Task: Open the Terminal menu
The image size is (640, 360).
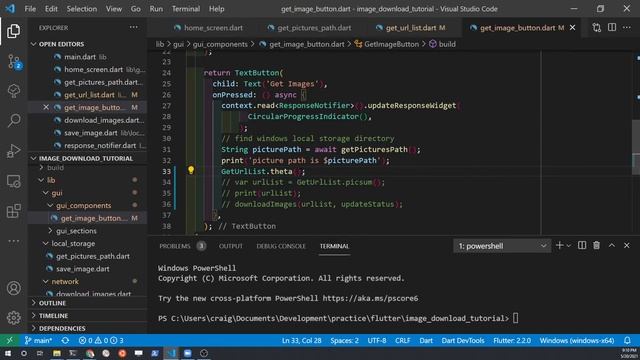Action: 186,9
